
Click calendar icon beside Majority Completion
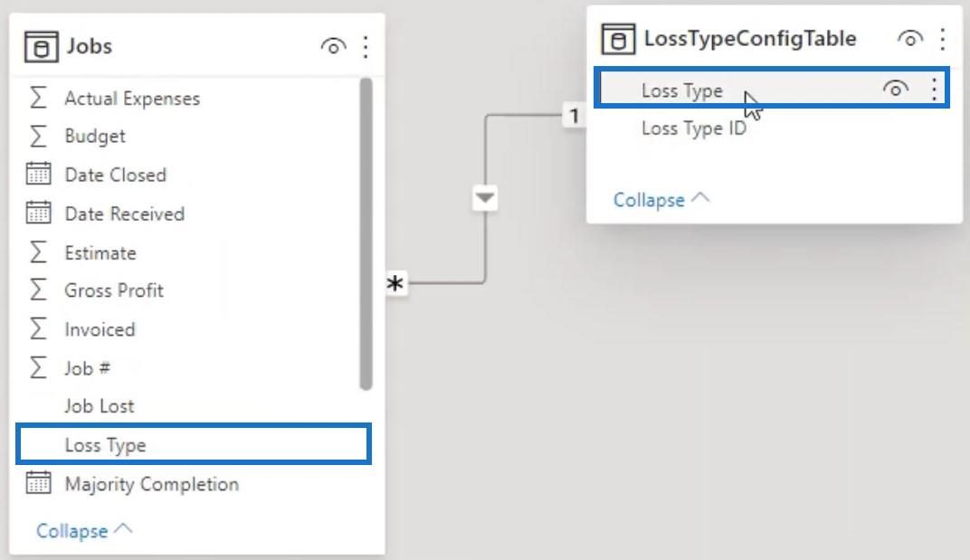(x=38, y=484)
